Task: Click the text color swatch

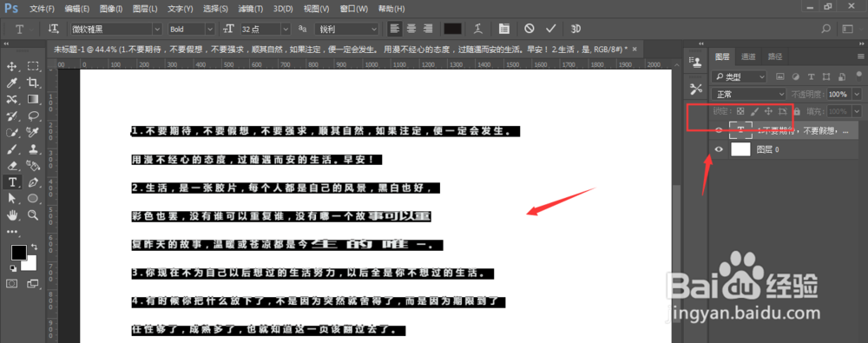Action: tap(453, 29)
